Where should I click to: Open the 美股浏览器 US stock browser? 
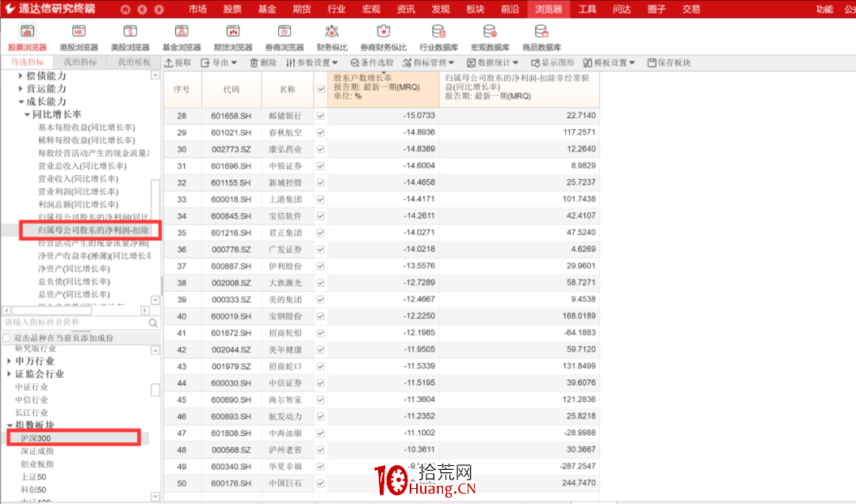[130, 38]
